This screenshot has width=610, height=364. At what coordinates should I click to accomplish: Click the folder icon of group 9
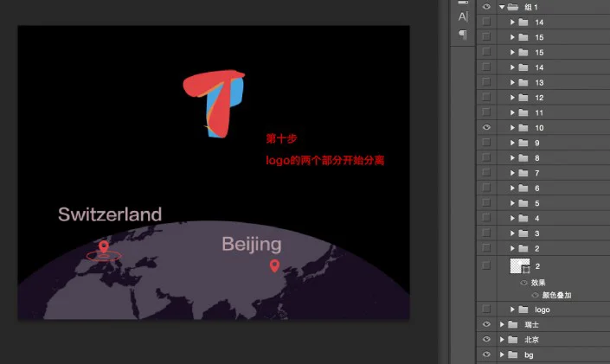click(x=523, y=144)
